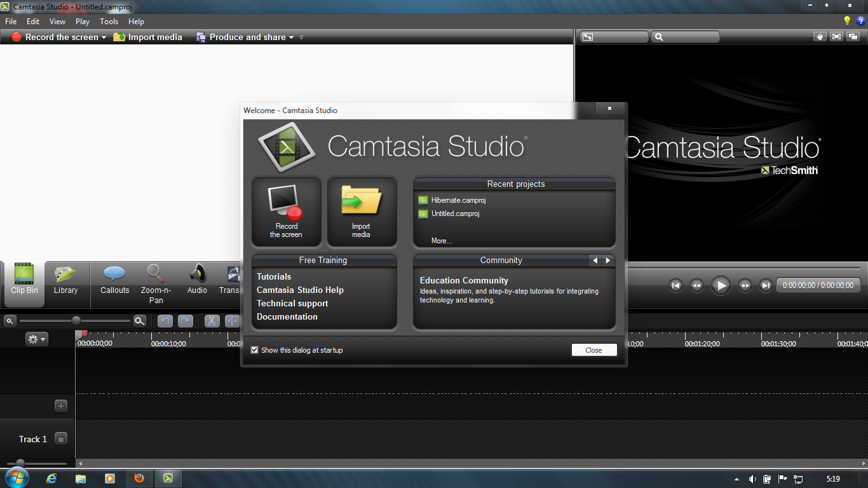The width and height of the screenshot is (868, 488).
Task: Click the detach preview window icon
Action: point(853,37)
